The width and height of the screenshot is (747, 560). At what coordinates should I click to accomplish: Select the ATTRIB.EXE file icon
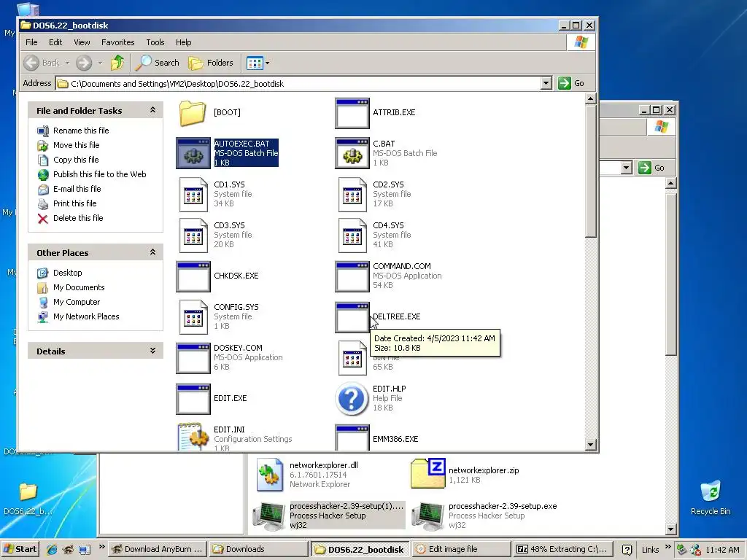(352, 113)
